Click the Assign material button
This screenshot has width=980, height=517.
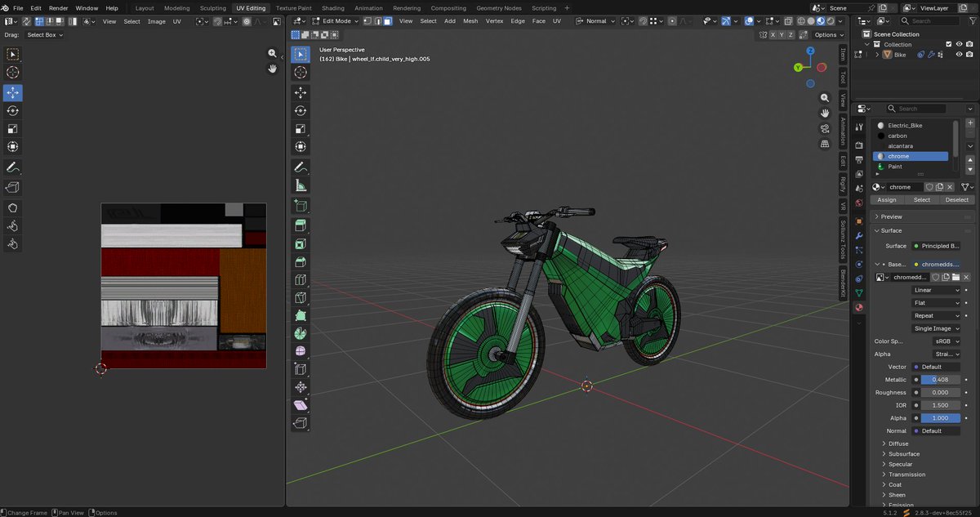pyautogui.click(x=887, y=199)
